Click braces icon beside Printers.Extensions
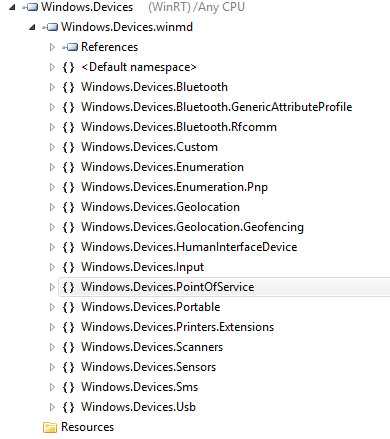This screenshot has width=390, height=439. pos(68,327)
